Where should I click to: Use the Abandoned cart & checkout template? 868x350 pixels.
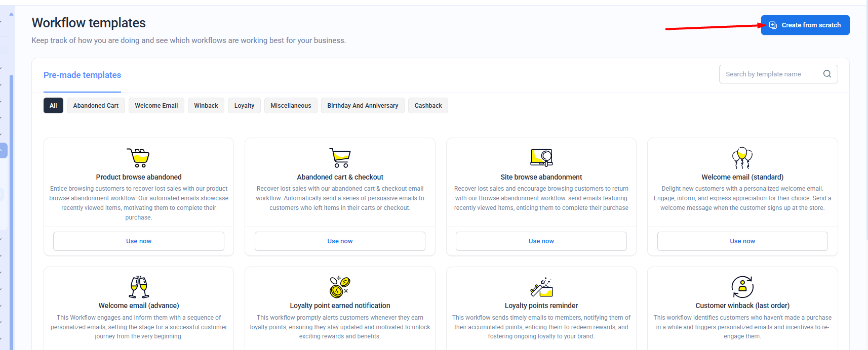340,241
